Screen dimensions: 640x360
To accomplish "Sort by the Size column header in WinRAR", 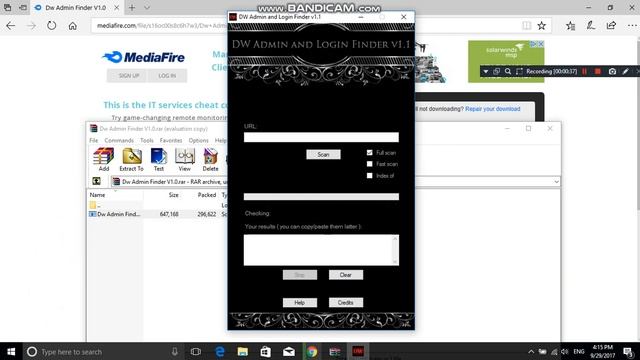I will pyautogui.click(x=173, y=195).
